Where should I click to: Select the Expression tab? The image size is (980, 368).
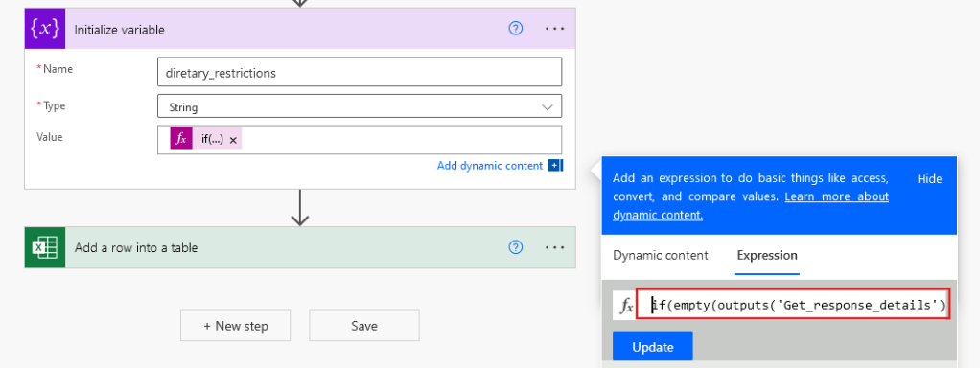[x=767, y=256]
